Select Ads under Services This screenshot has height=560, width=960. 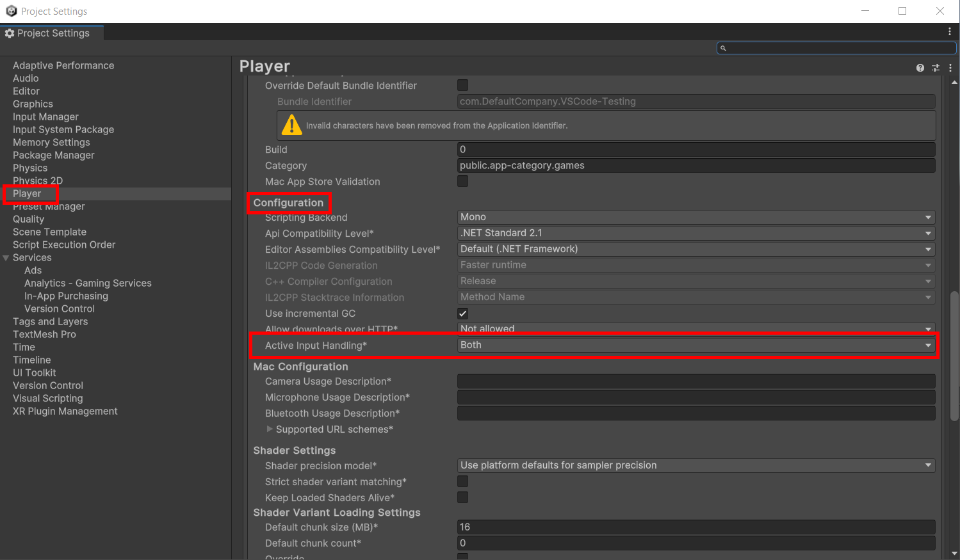pyautogui.click(x=33, y=270)
